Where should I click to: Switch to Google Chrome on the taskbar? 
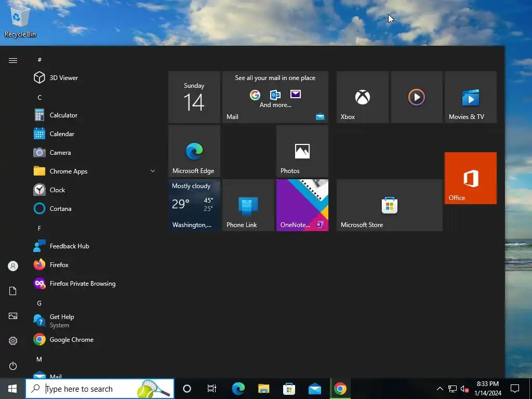coord(340,389)
